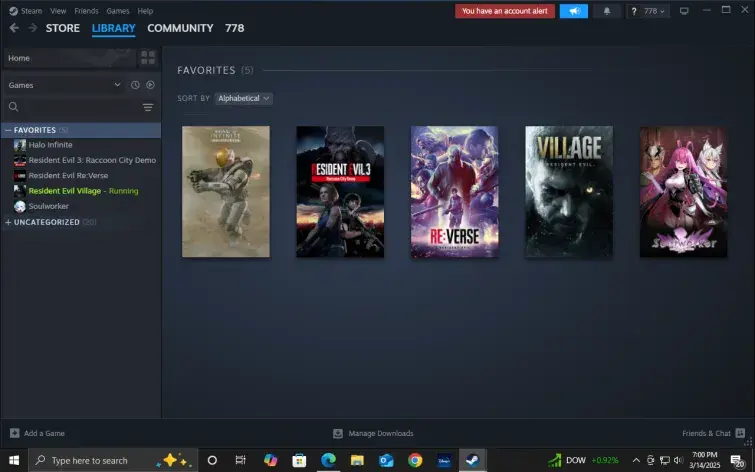Open the Sort By Alphabetical dropdown
Image resolution: width=755 pixels, height=472 pixels.
(244, 98)
